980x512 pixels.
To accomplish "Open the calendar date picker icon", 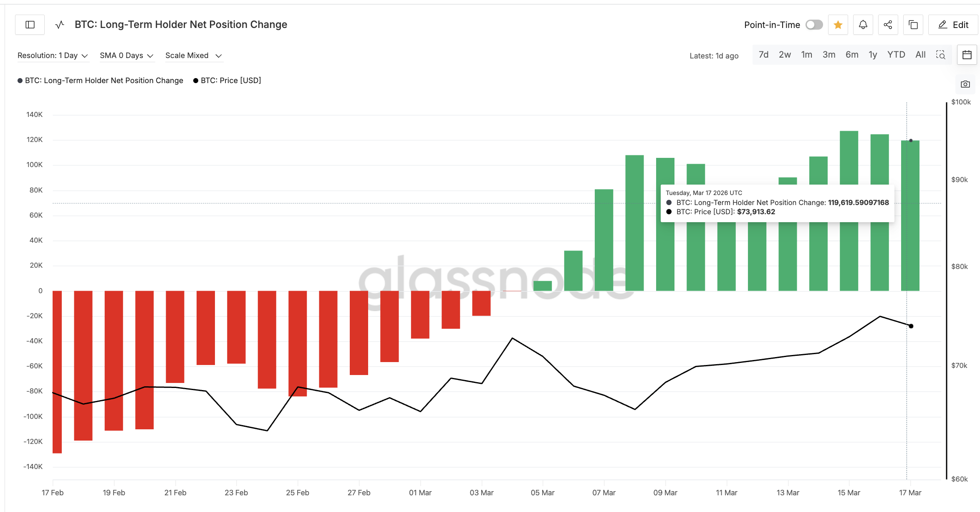I will 967,54.
